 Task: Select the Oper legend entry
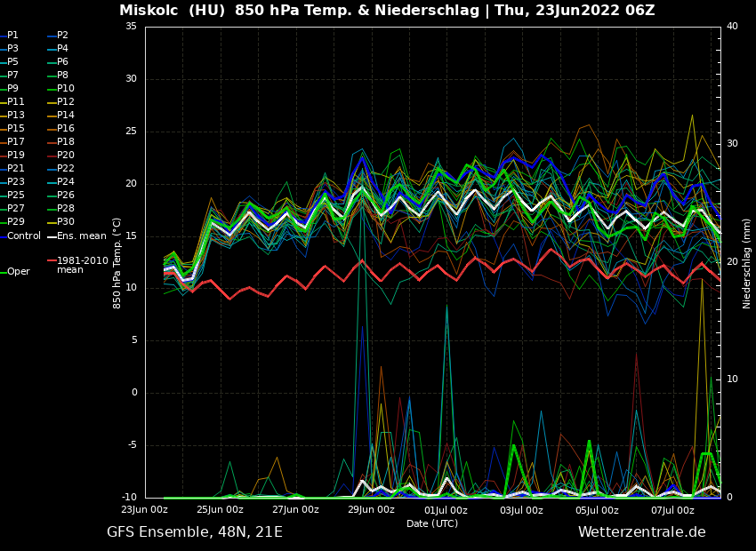pyautogui.click(x=19, y=272)
